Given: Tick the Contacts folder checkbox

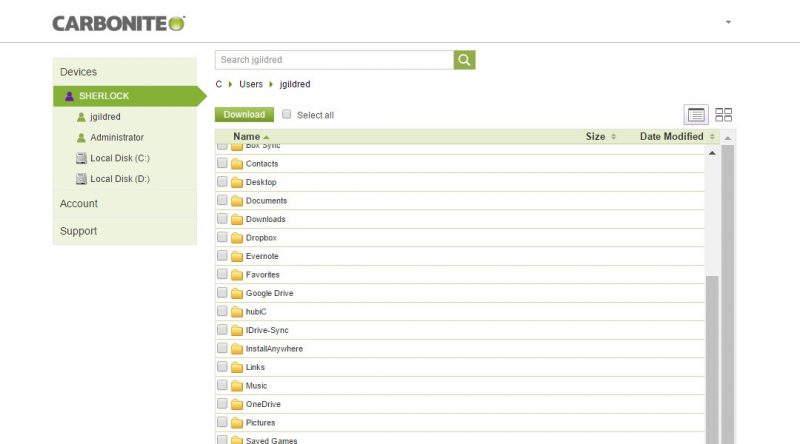Looking at the screenshot, I should coord(222,163).
